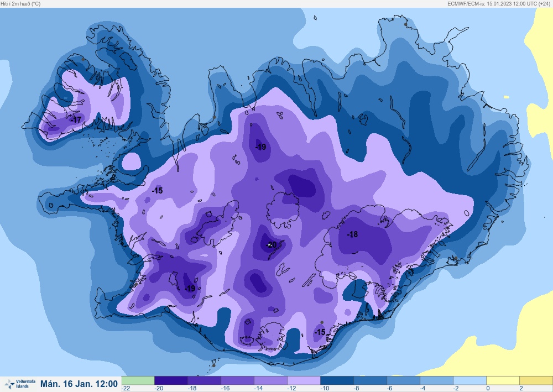Click the -14 value on the legend scale
This screenshot has width=553, height=392.
tap(258, 388)
